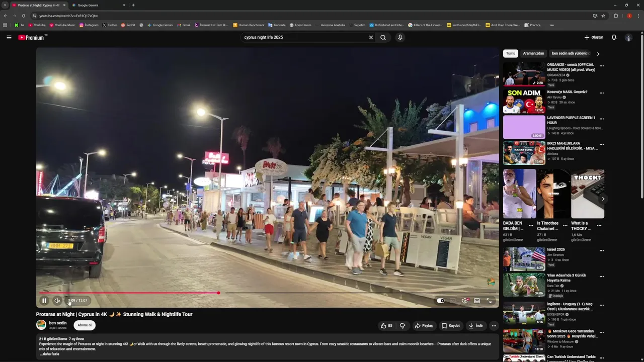Save the video with Kaydet
This screenshot has height=362, width=644.
(x=451, y=326)
